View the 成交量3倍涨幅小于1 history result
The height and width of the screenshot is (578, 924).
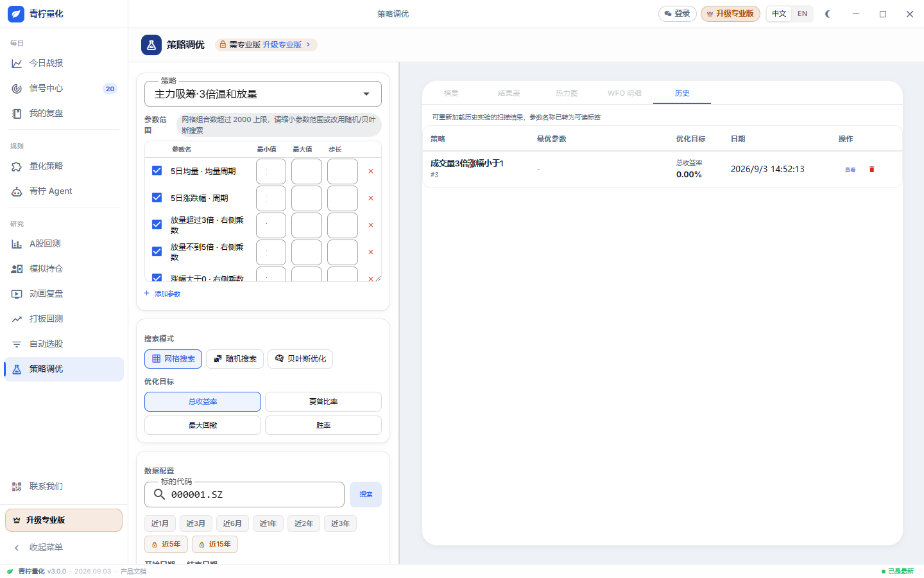(x=850, y=170)
